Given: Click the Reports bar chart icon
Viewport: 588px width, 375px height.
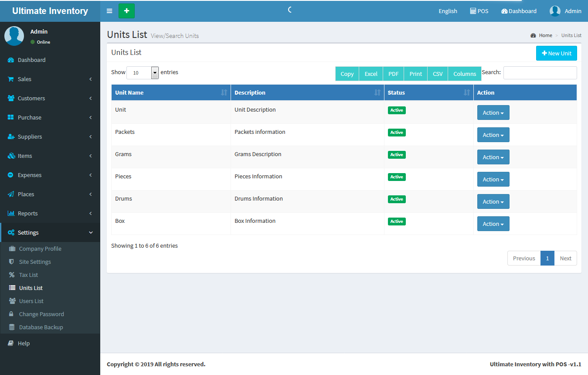Looking at the screenshot, I should coord(11,214).
